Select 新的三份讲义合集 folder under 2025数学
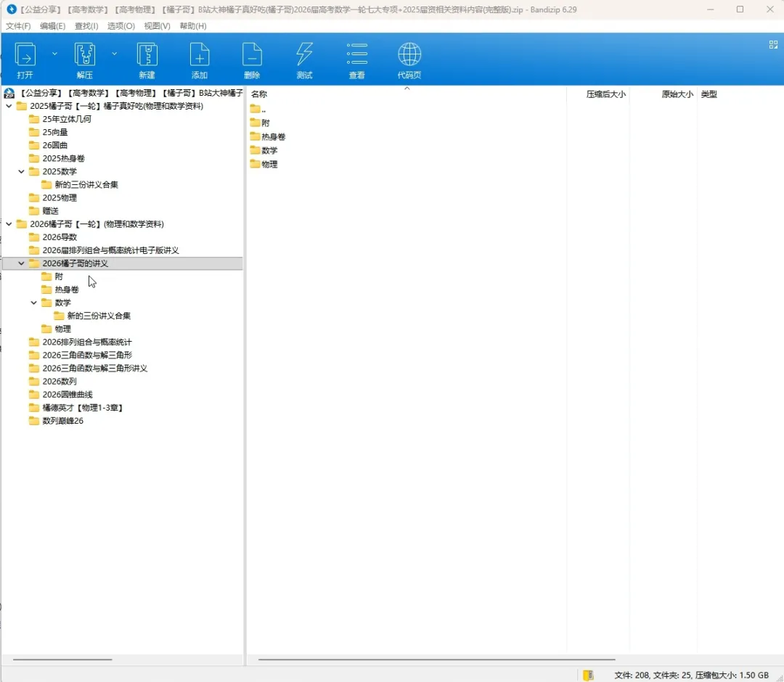Screen dimensions: 784x682 [x=80, y=184]
